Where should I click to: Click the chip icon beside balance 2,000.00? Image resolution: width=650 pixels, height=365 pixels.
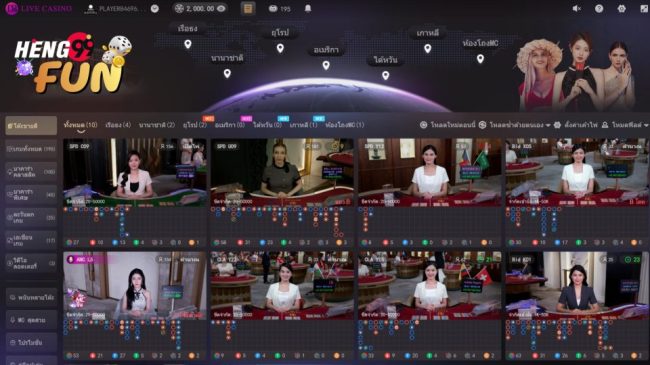pos(179,9)
